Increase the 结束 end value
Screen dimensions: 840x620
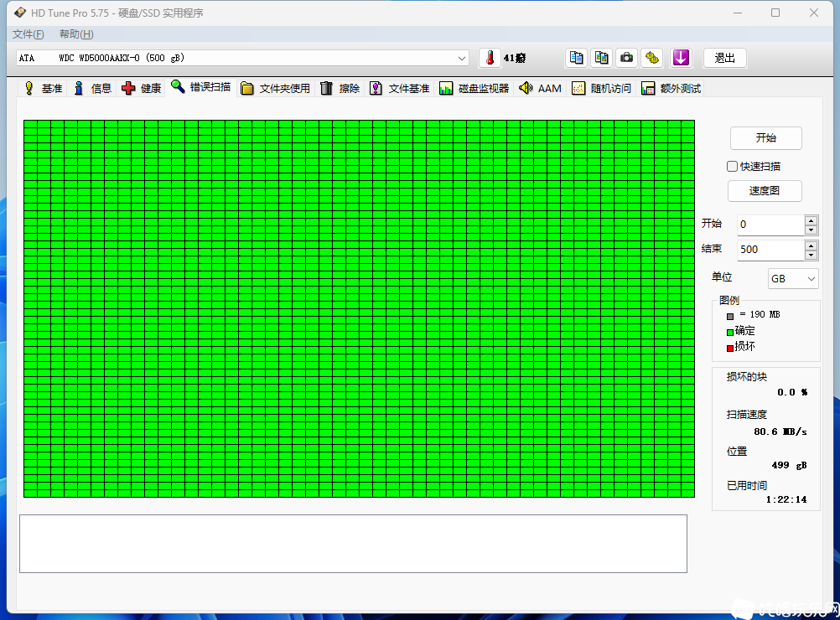[x=811, y=245]
